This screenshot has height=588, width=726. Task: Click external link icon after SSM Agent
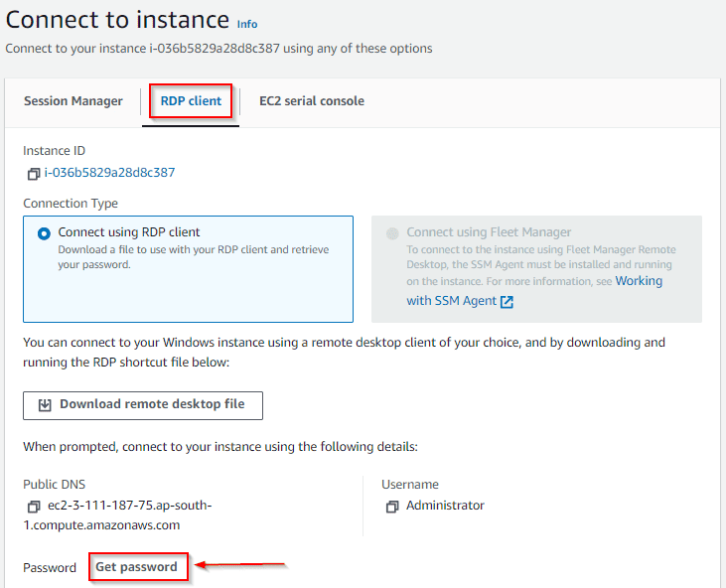(508, 302)
